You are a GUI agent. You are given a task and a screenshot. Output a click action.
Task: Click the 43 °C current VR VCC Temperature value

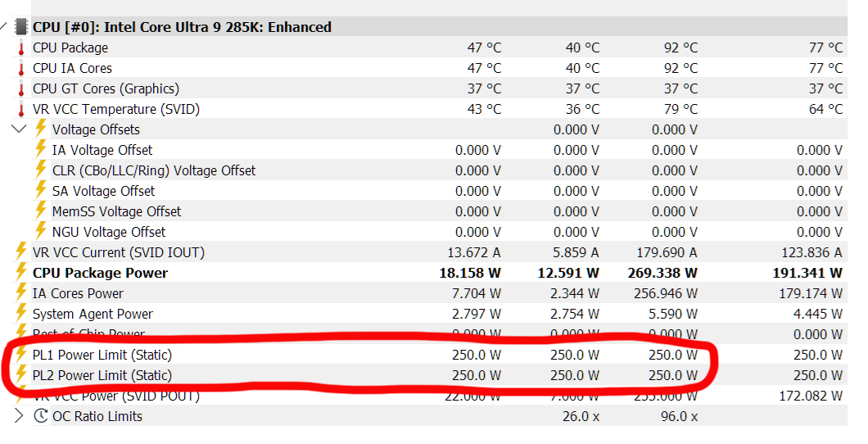coord(485,110)
